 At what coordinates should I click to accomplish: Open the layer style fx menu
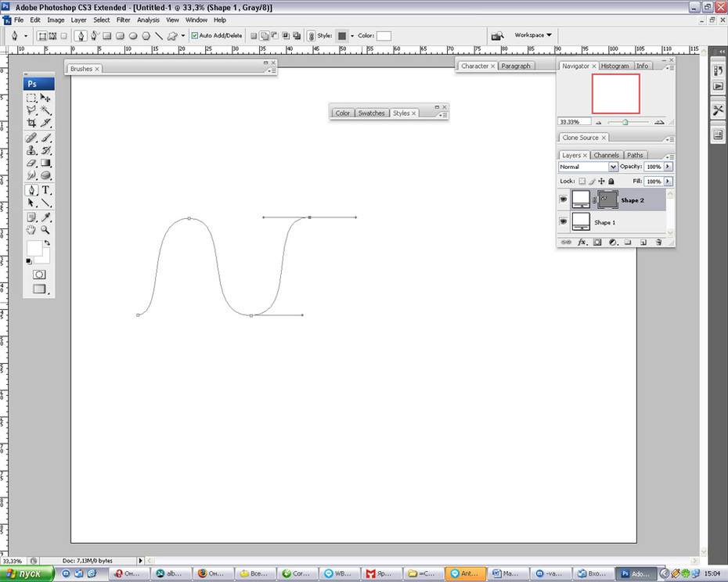[582, 242]
